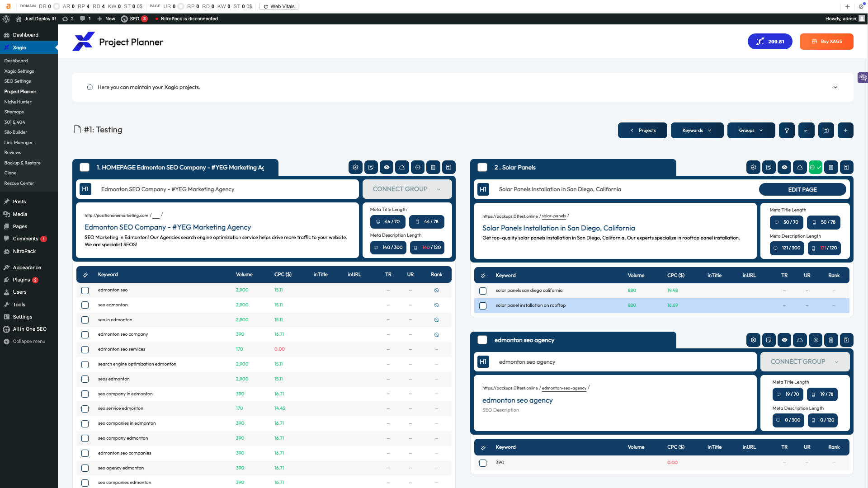Viewport: 868px width, 488px height.
Task: Open the Keywords dropdown
Action: pyautogui.click(x=697, y=130)
